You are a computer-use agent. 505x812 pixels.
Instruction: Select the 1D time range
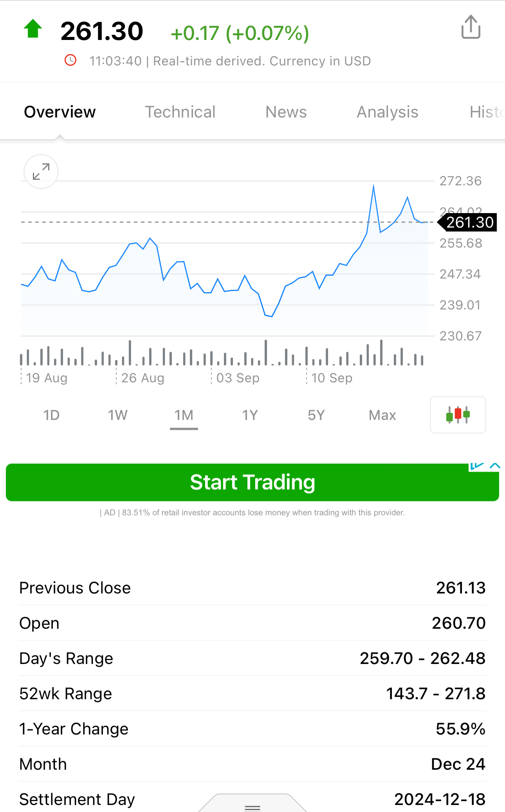point(51,415)
